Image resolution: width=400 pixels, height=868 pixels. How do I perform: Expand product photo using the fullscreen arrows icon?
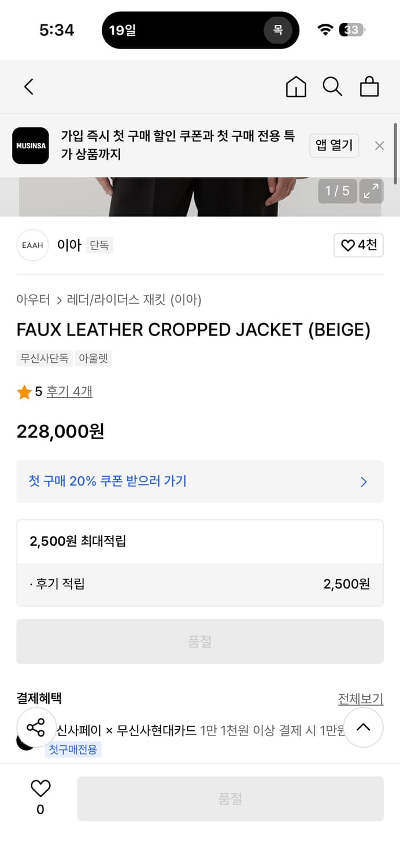coord(371,191)
